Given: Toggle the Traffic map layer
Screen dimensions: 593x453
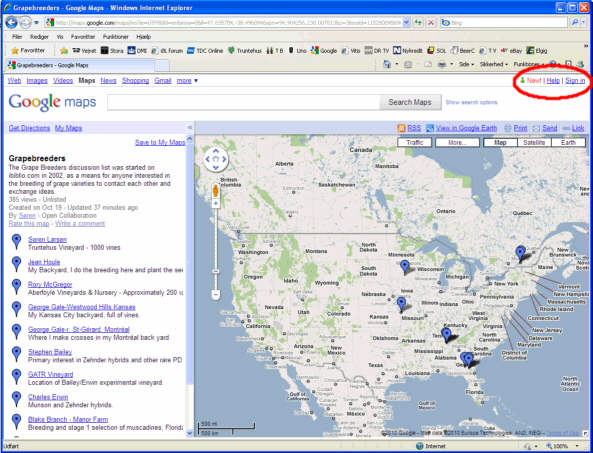Looking at the screenshot, I should point(414,142).
